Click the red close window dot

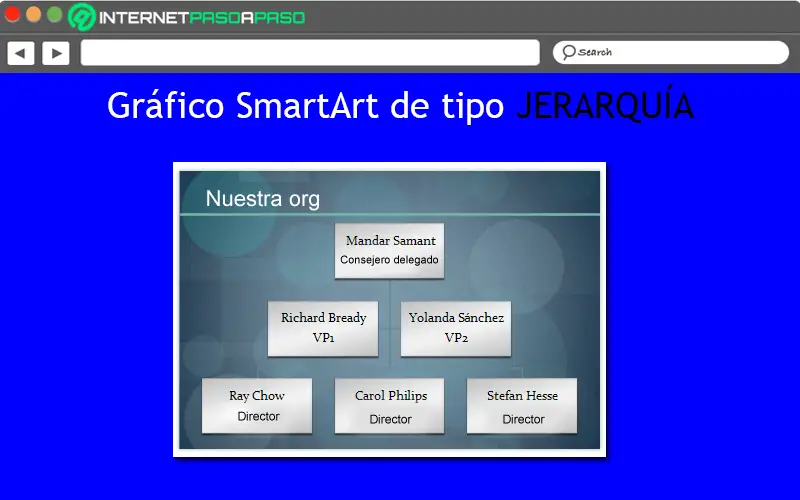coord(12,14)
